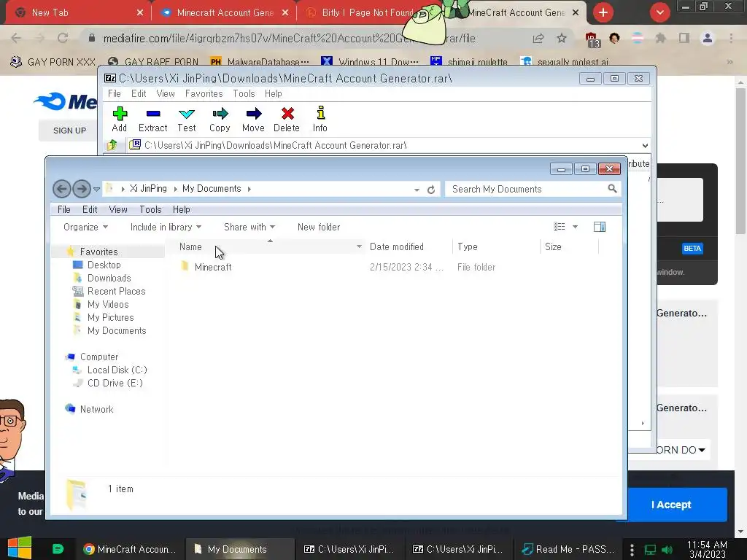Open the Chrome tab search dropdown

(659, 12)
